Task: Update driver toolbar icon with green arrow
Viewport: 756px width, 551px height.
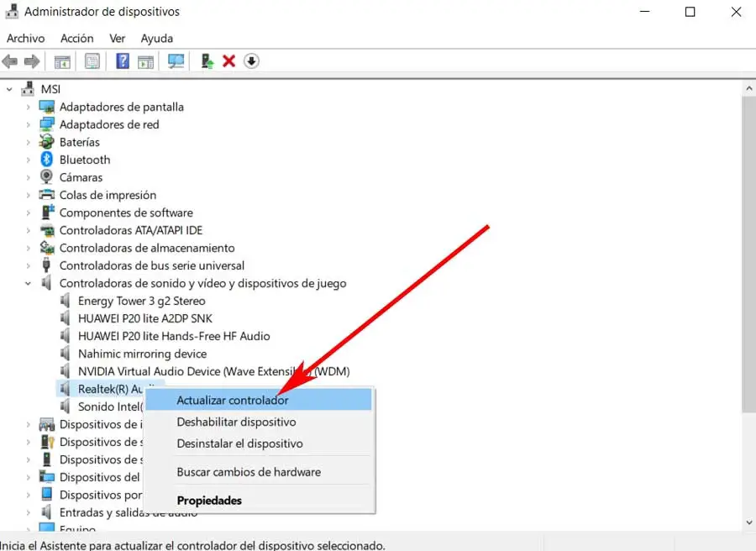Action: pos(207,61)
